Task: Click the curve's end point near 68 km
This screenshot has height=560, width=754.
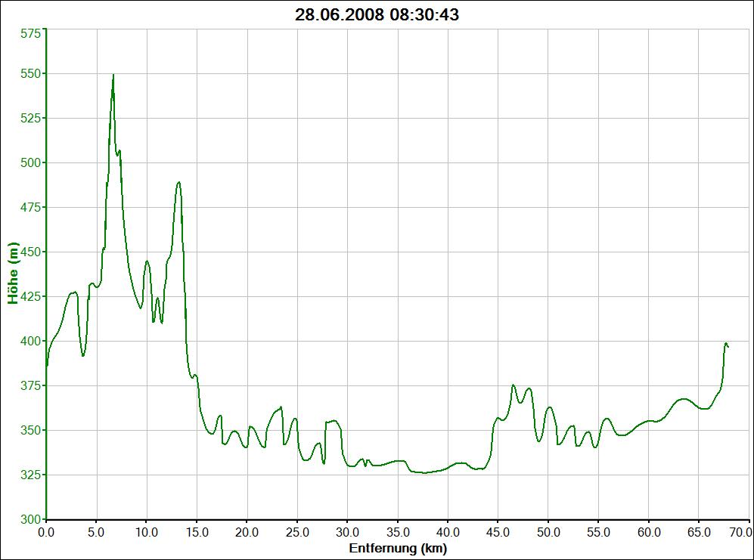Action: coord(728,347)
